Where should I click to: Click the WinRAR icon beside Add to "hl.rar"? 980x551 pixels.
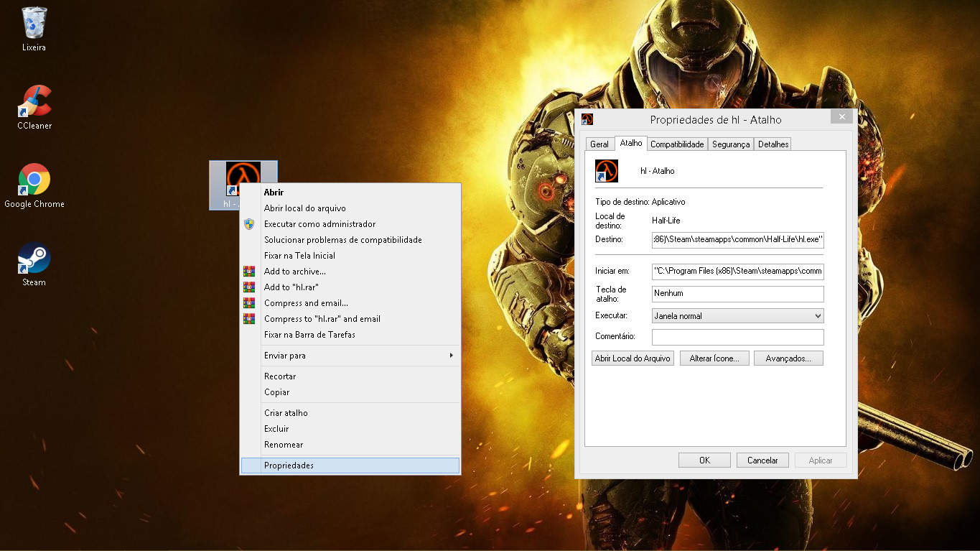(x=249, y=287)
